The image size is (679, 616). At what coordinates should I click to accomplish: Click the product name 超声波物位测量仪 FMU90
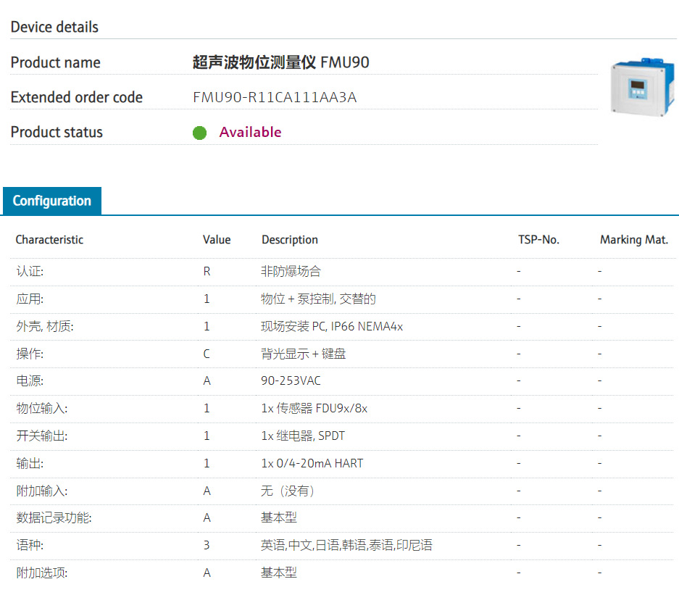tap(280, 63)
